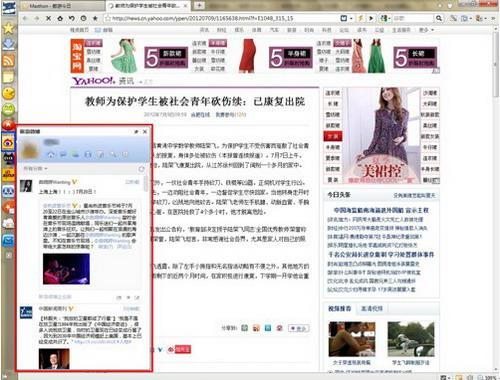
Task: Open the green dress ad image
Action: 123,56
